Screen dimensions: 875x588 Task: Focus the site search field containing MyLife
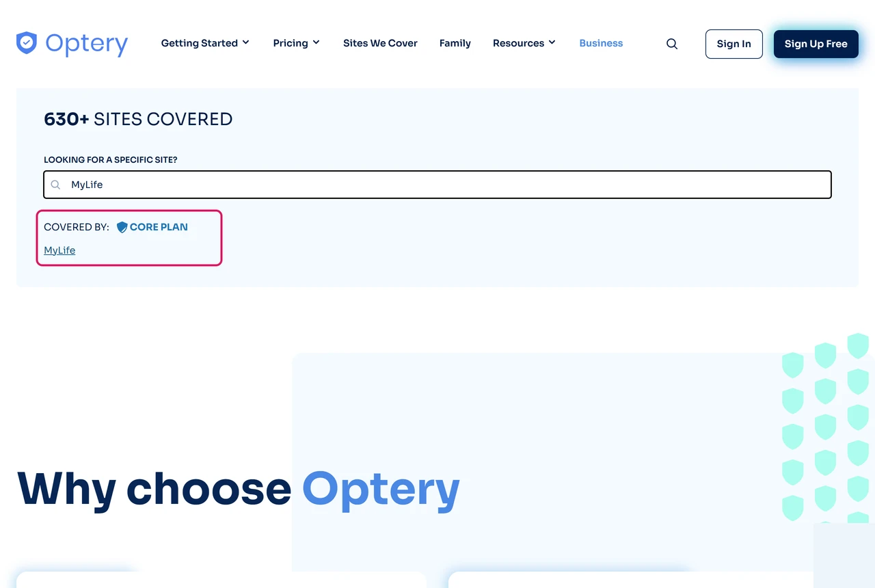pyautogui.click(x=437, y=185)
